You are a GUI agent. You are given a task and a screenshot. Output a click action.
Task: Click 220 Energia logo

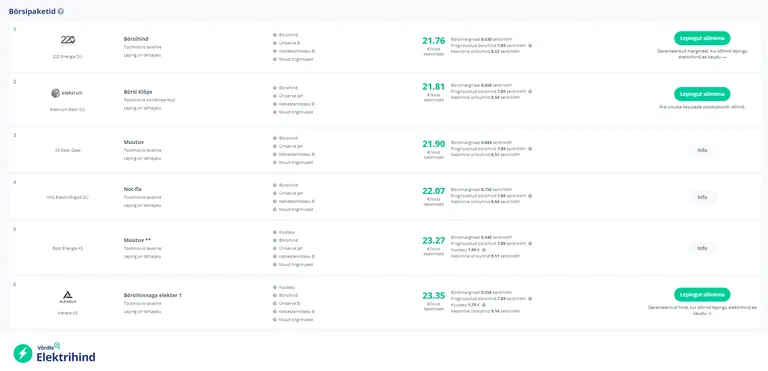click(x=68, y=40)
